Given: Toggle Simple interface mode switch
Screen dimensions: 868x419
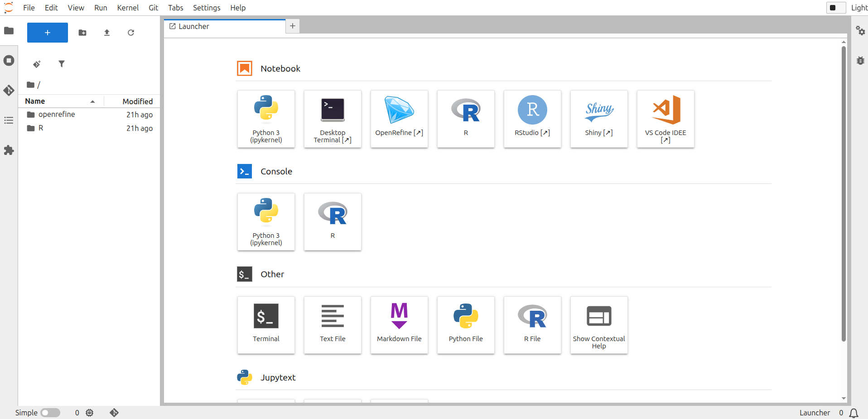Looking at the screenshot, I should coord(50,413).
